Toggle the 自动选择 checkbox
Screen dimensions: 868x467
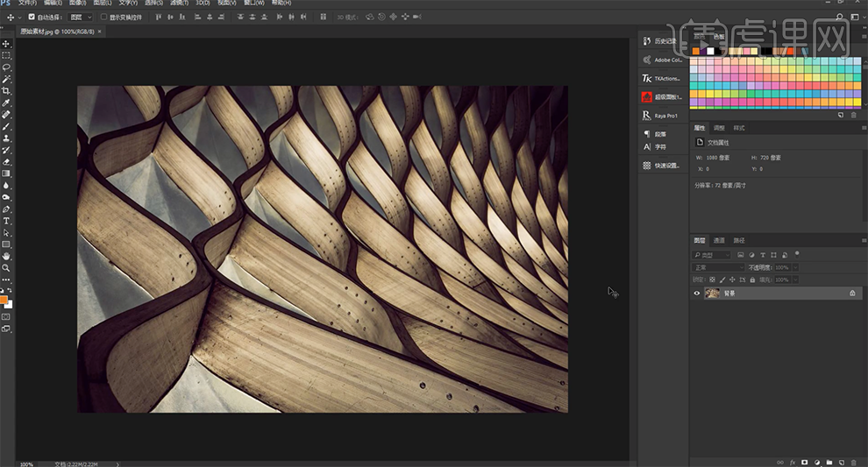pyautogui.click(x=32, y=17)
